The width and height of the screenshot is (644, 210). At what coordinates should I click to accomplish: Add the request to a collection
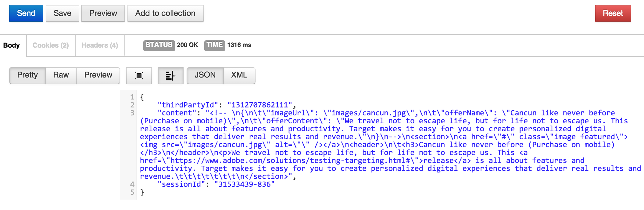165,13
